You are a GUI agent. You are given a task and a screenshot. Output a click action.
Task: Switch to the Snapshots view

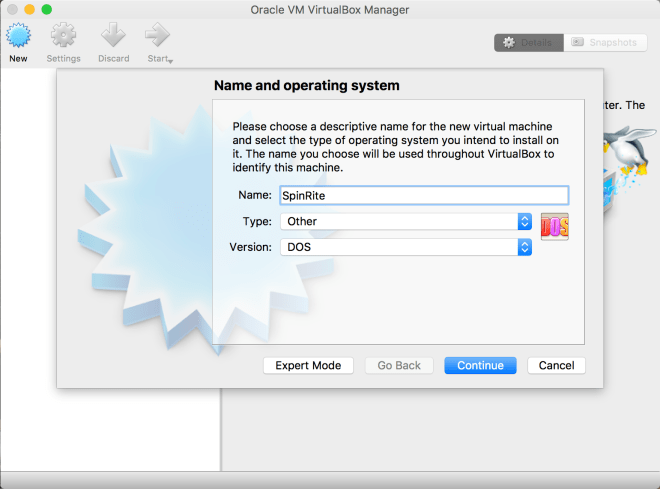click(605, 42)
